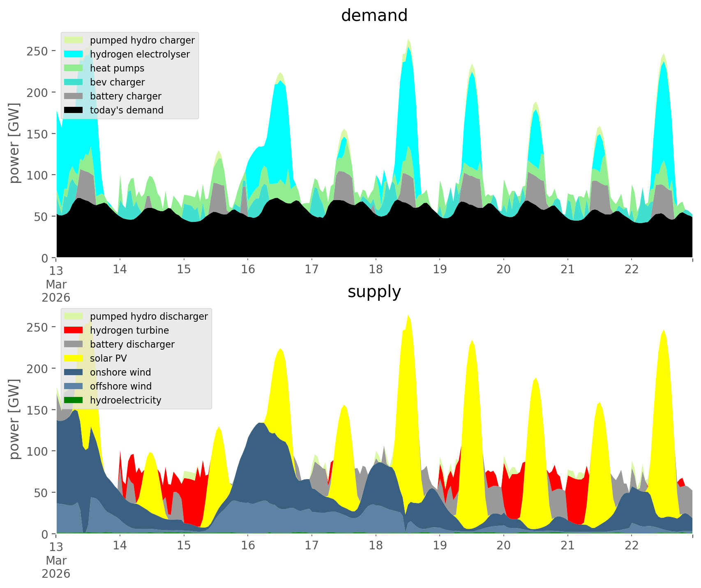Viewport: 701px width, 588px height.
Task: Click the dark blue onshore wind swatch
Action: pos(74,372)
